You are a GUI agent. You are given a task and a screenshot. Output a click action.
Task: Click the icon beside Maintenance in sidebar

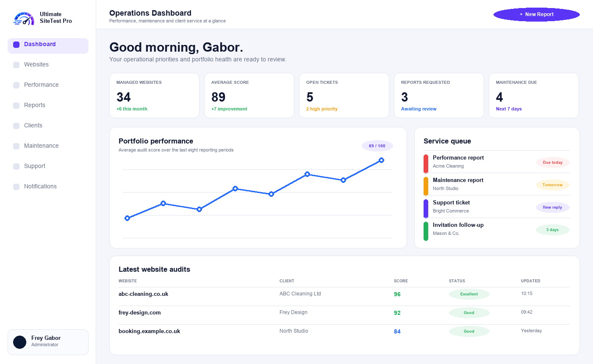[x=17, y=146]
